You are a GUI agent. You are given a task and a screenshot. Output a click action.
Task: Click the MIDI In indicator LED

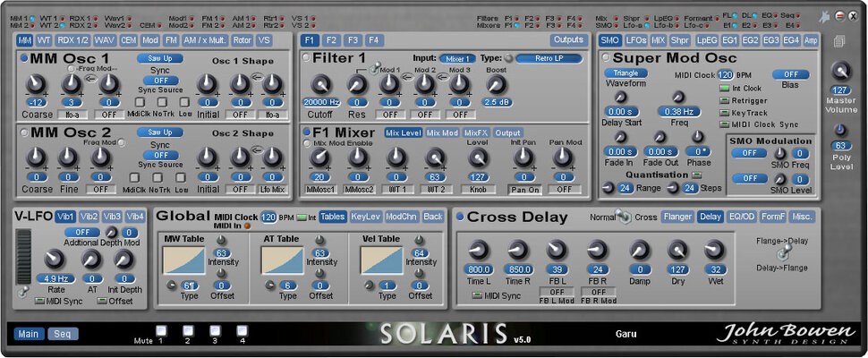point(248,226)
